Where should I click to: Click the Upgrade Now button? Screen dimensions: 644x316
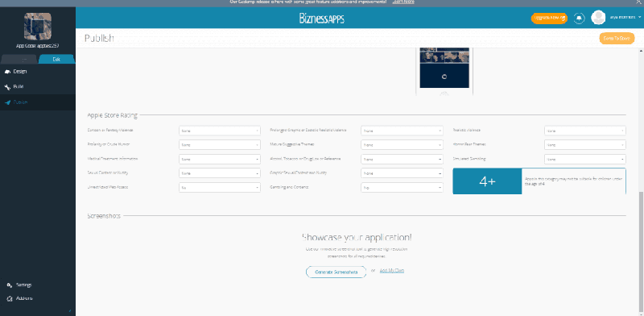point(549,18)
